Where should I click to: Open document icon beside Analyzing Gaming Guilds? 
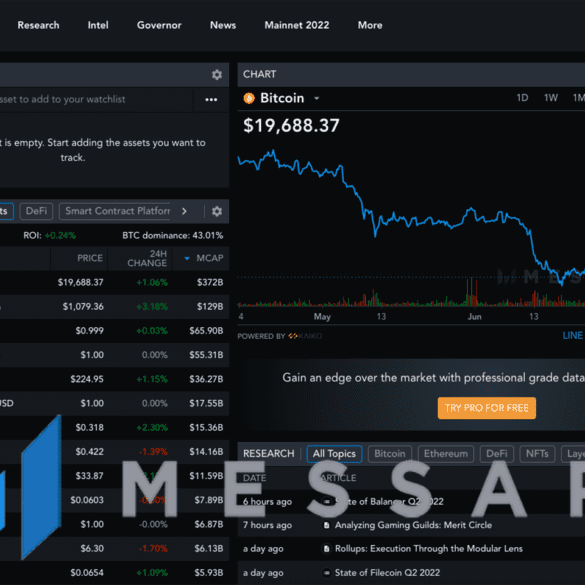326,525
